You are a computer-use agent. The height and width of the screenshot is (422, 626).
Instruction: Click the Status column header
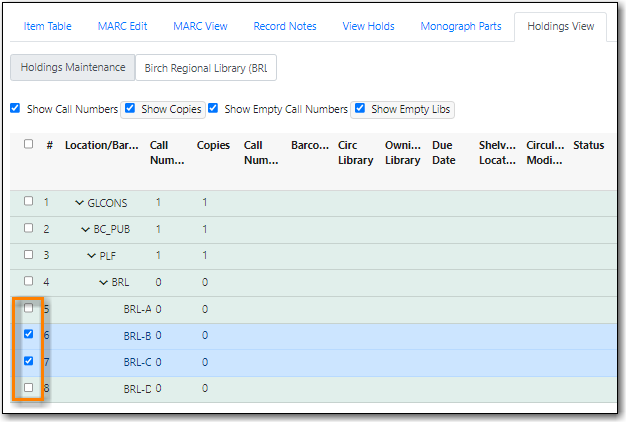point(588,145)
